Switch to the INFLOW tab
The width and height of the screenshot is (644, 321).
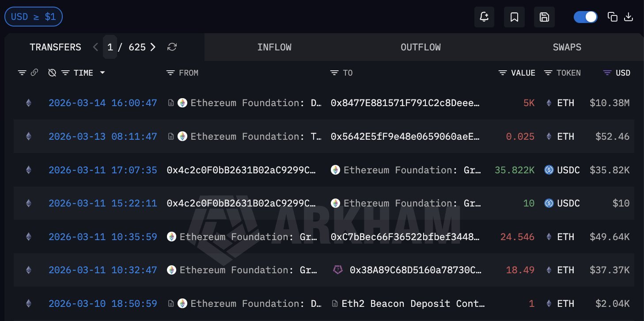point(274,47)
